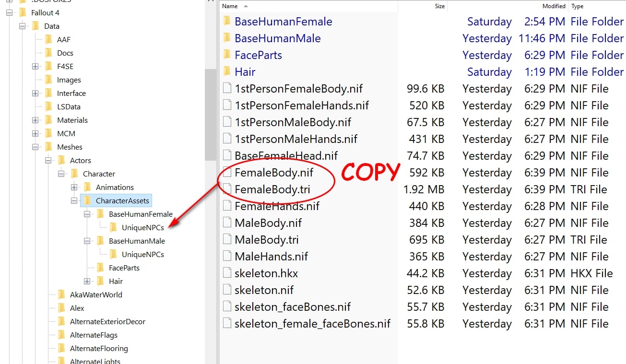
Task: Select the MaleBody.tri file icon
Action: (x=227, y=239)
